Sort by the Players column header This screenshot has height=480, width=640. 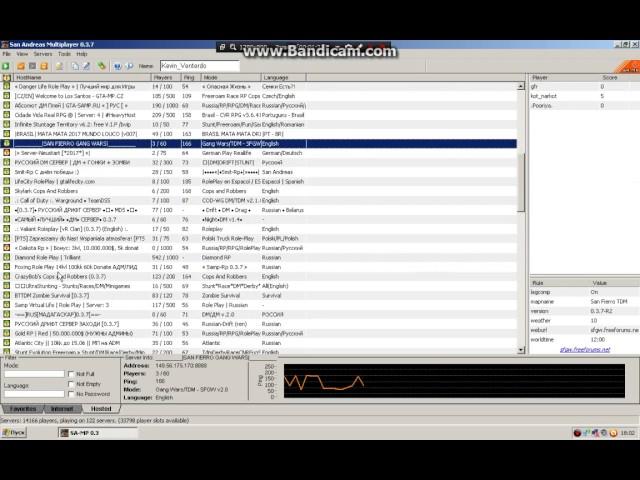pos(166,77)
